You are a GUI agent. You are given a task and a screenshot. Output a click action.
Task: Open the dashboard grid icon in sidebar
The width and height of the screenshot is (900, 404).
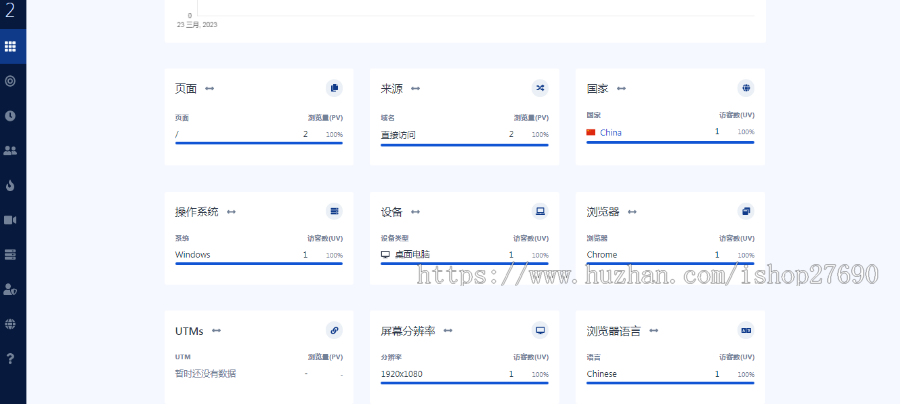click(10, 46)
